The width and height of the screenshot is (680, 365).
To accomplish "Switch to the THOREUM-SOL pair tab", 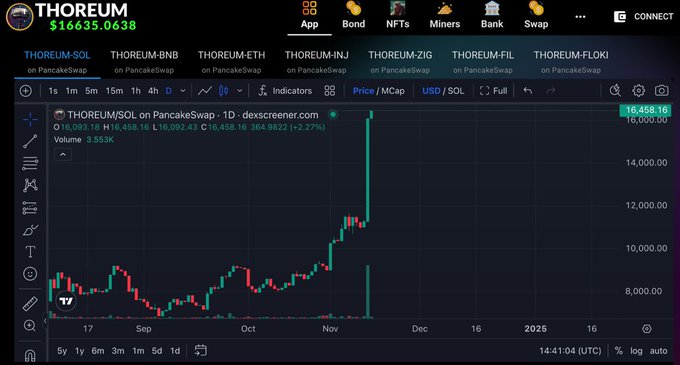I will pos(57,62).
